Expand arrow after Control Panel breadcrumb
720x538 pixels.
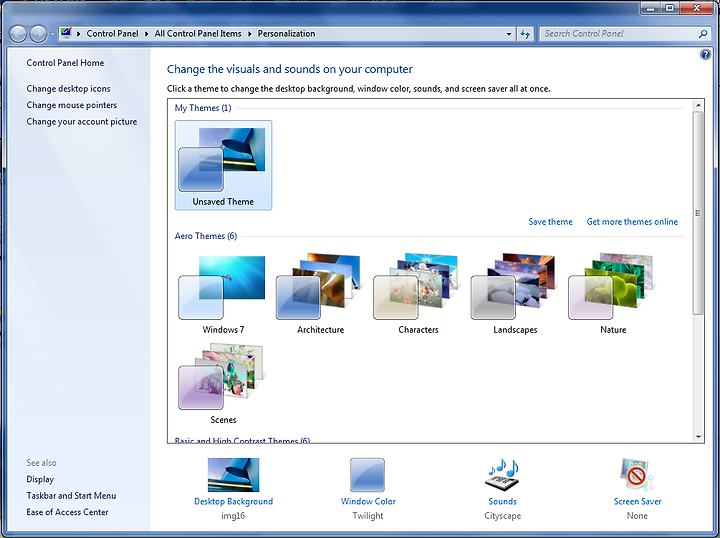pyautogui.click(x=146, y=34)
